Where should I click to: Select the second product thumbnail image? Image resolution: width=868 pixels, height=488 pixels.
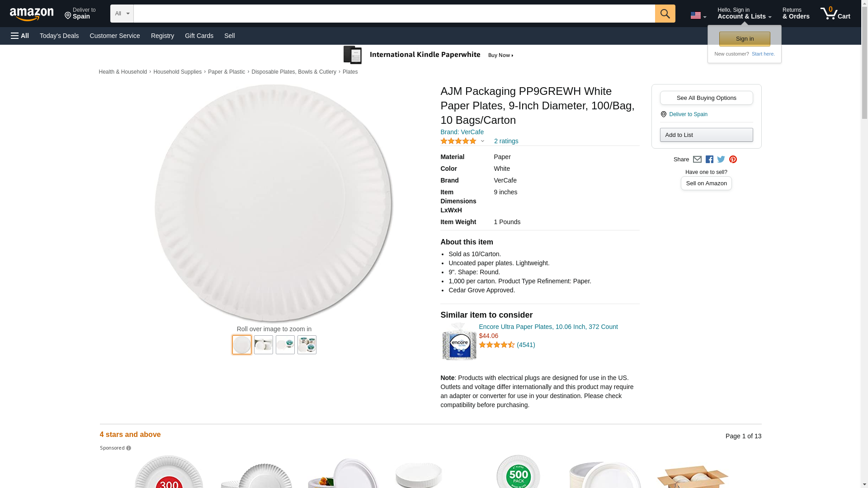click(x=264, y=345)
